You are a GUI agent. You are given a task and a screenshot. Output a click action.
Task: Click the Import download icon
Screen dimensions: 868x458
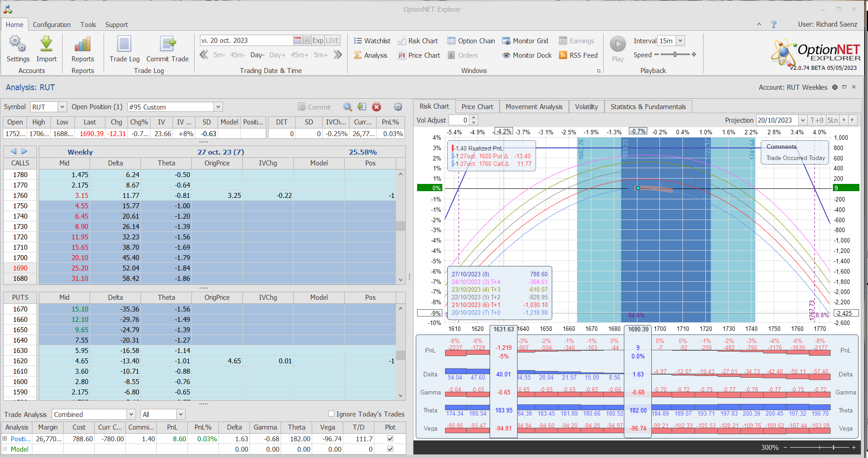(x=46, y=45)
